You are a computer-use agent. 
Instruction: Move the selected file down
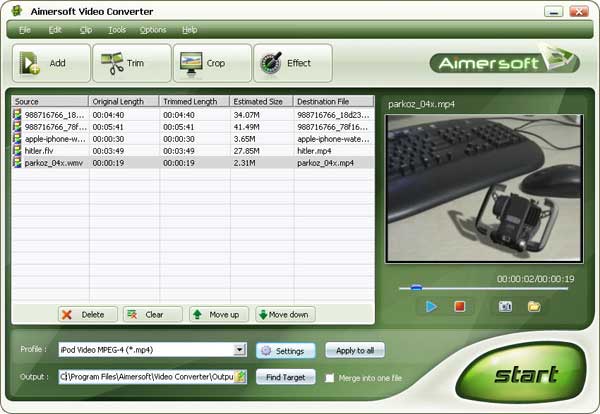point(285,315)
